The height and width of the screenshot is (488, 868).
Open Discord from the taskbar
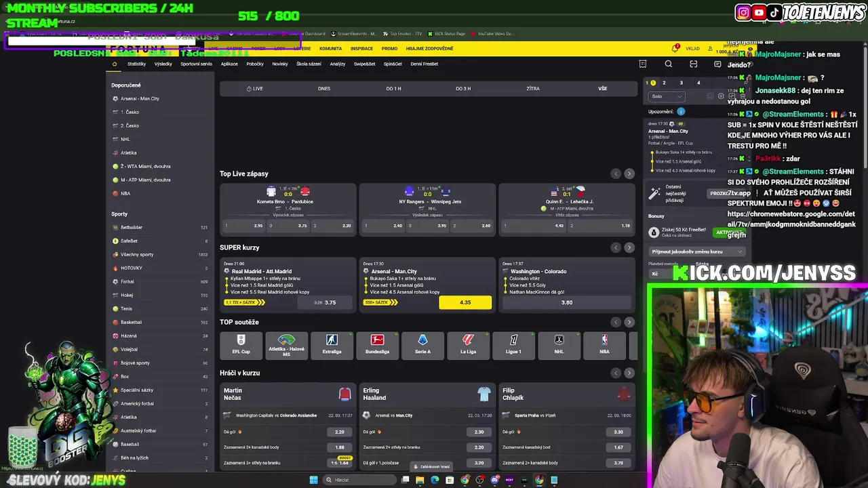pos(494,480)
